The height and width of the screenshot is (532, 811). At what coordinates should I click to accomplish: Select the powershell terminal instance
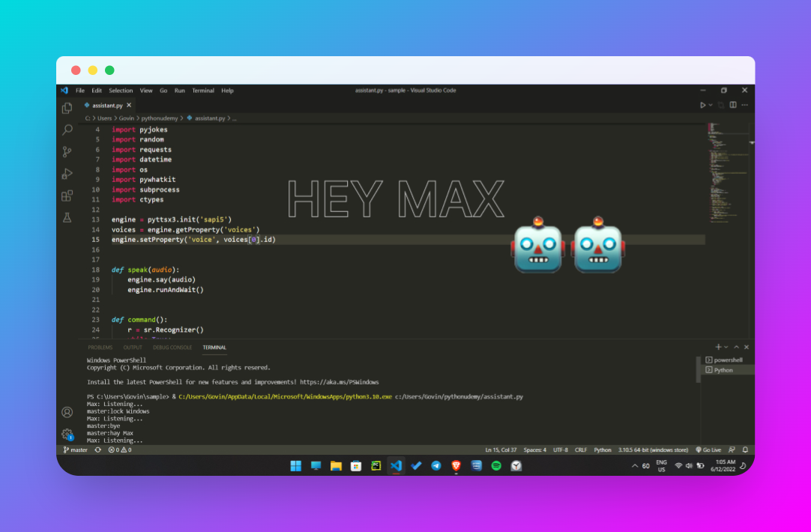(728, 360)
